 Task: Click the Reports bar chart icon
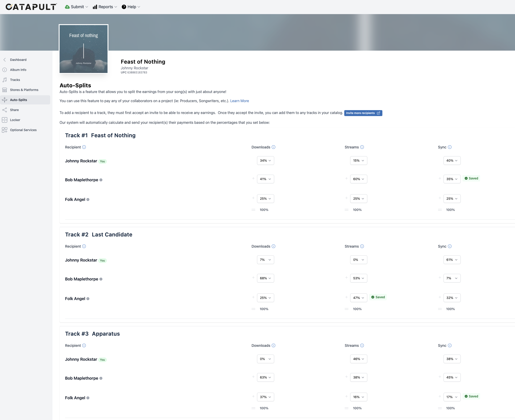[x=95, y=7]
